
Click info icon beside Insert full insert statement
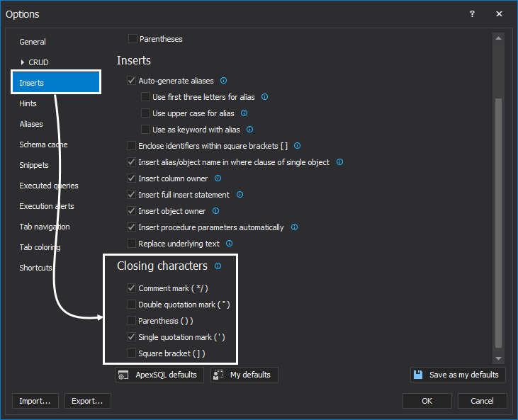click(x=240, y=195)
